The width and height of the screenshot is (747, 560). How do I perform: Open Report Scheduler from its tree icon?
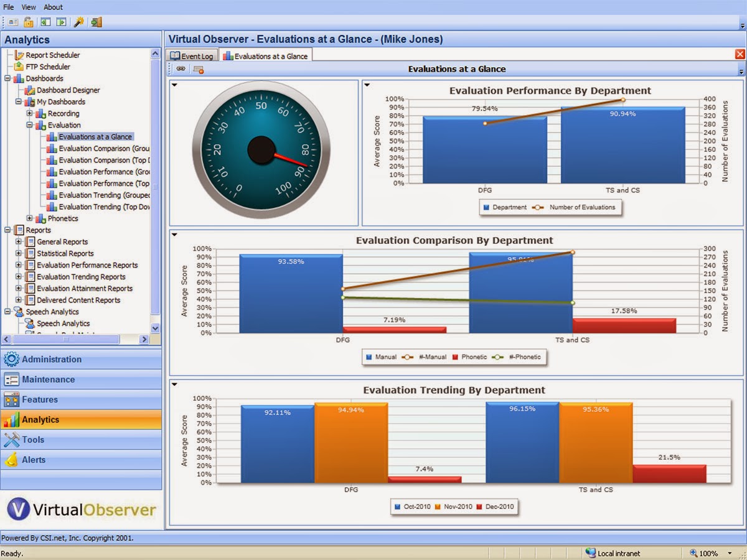click(x=19, y=55)
